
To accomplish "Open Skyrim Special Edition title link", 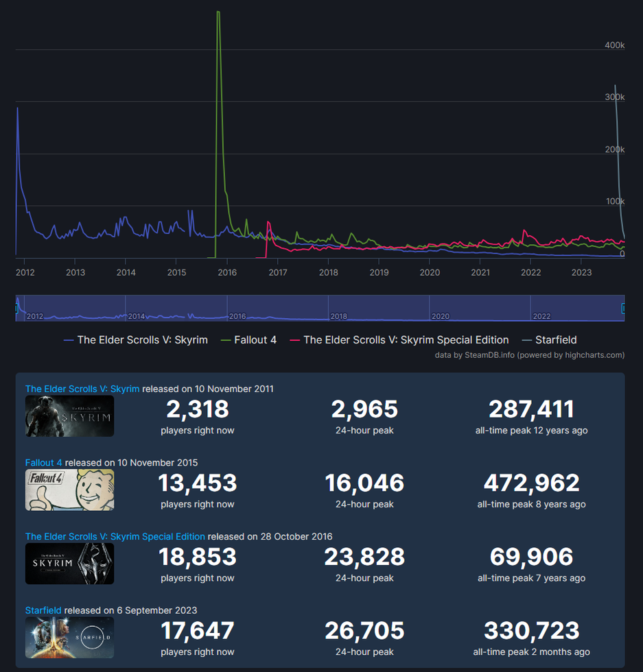I will pos(115,536).
